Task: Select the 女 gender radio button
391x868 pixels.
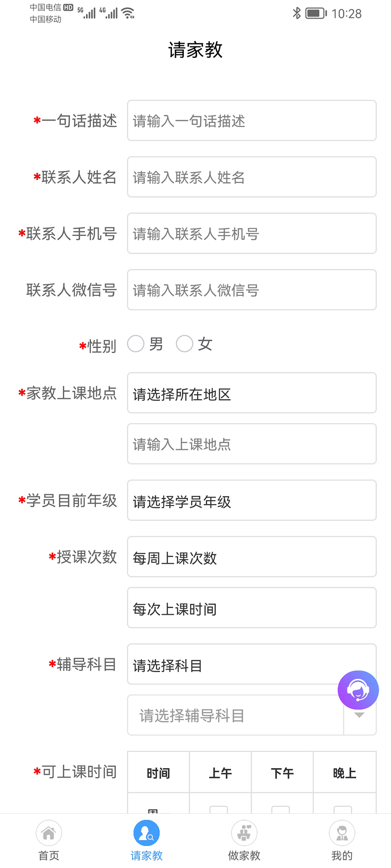Action: (x=185, y=344)
